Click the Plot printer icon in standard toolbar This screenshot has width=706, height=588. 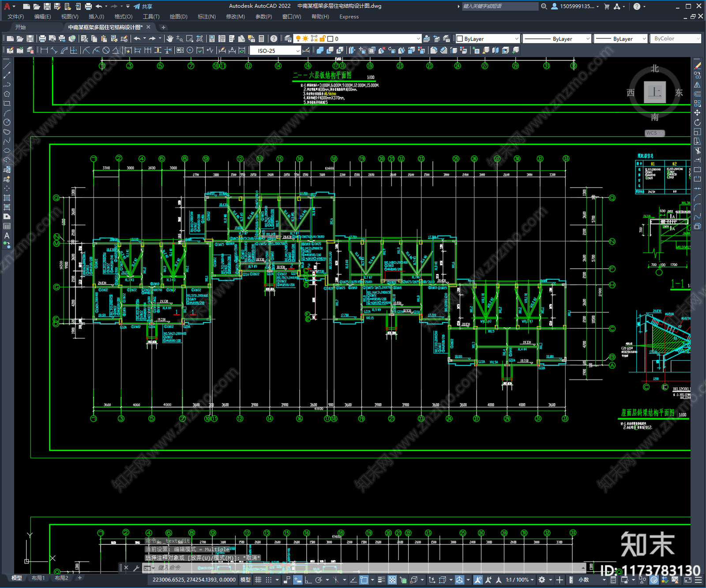[x=42, y=39]
